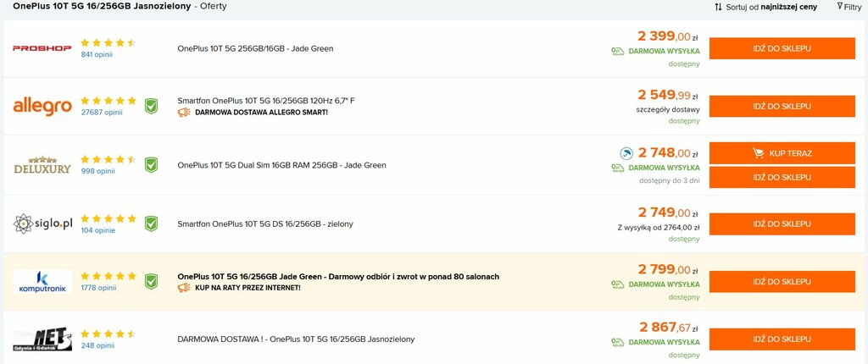
Task: Go to Proshop store via IDŹ DO SKLEPU
Action: pyautogui.click(x=782, y=49)
